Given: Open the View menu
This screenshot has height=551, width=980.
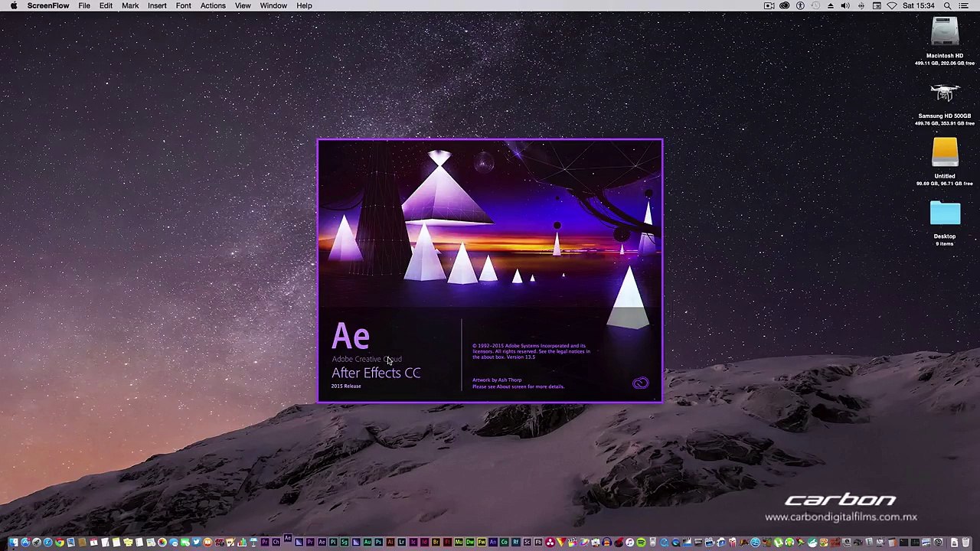Looking at the screenshot, I should (243, 5).
